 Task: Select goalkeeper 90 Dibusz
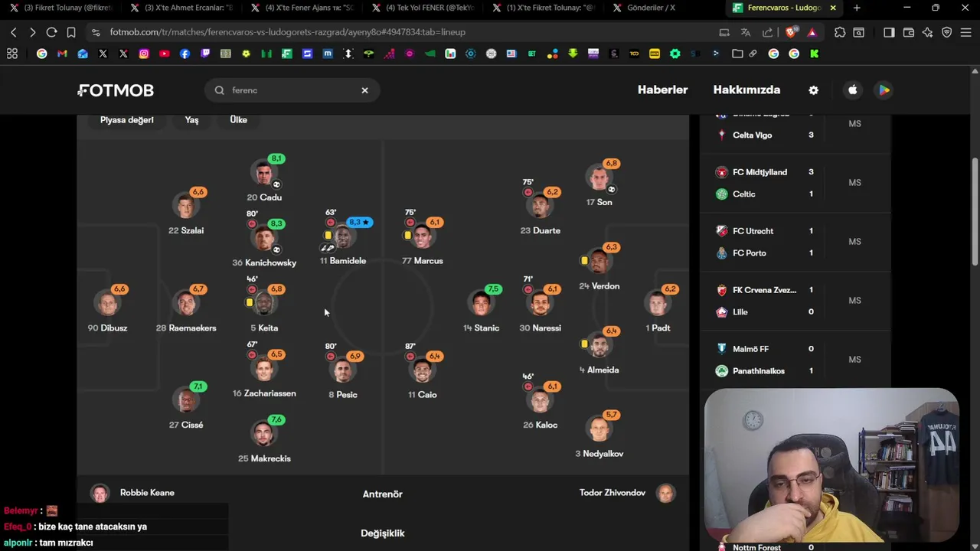point(108,309)
